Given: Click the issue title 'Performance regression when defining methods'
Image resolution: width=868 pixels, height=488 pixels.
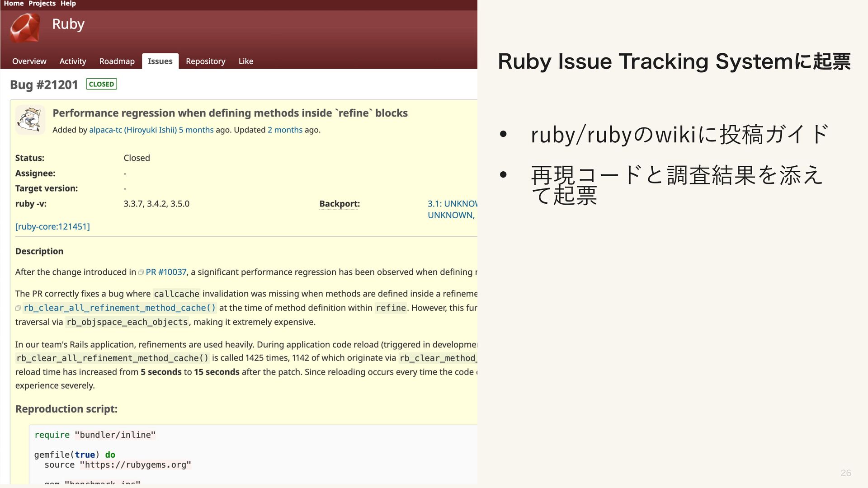Looking at the screenshot, I should pos(230,113).
